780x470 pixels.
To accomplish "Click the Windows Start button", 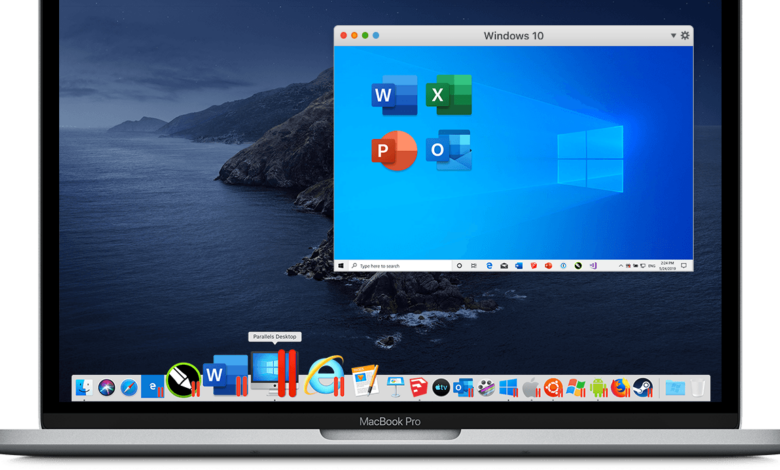I will 341,266.
